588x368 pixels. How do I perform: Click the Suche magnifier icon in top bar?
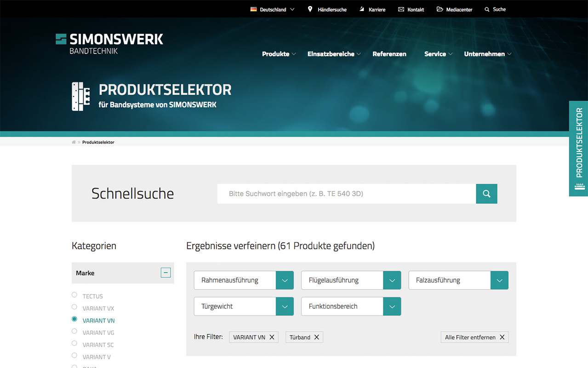pyautogui.click(x=487, y=9)
